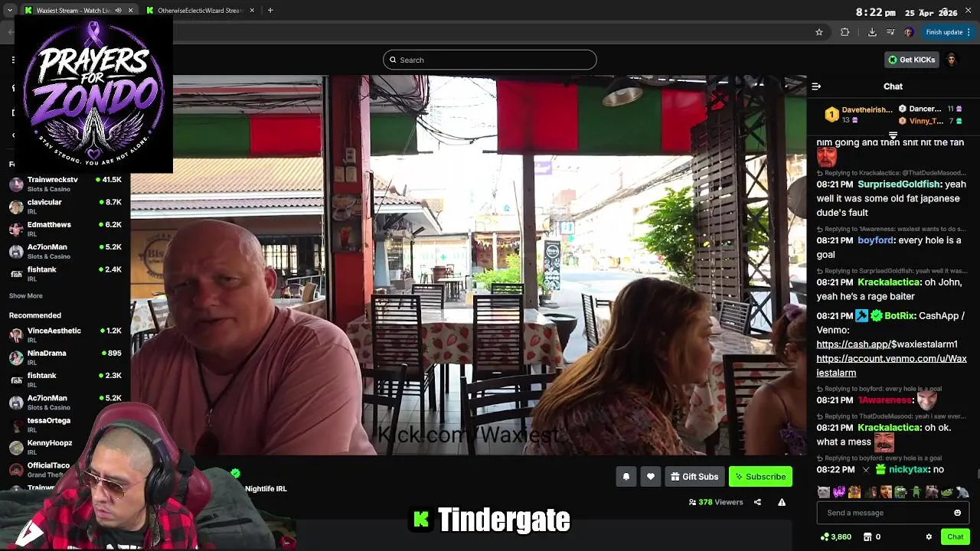The height and width of the screenshot is (551, 980).
Task: Open Dancer second-place gifter entry
Action: [x=930, y=109]
